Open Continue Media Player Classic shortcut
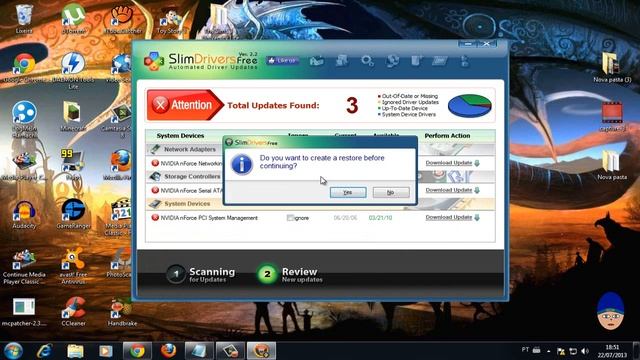 (24, 266)
